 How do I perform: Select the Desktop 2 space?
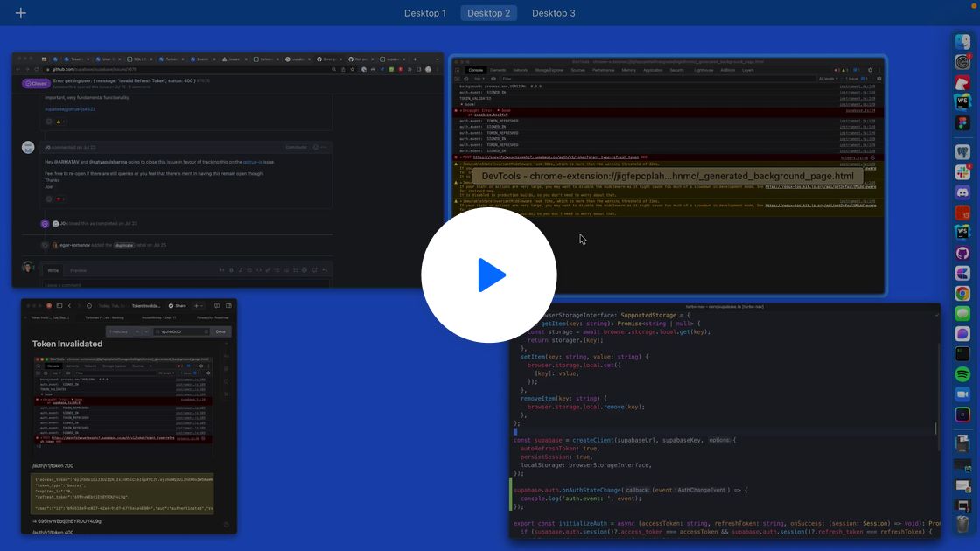click(x=488, y=13)
